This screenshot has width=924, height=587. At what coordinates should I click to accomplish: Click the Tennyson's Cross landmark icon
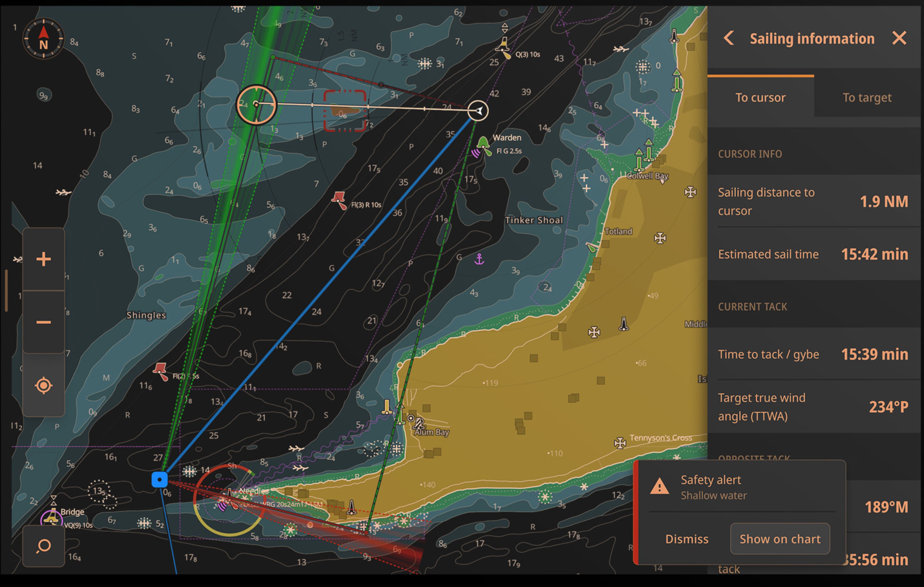coord(620,443)
